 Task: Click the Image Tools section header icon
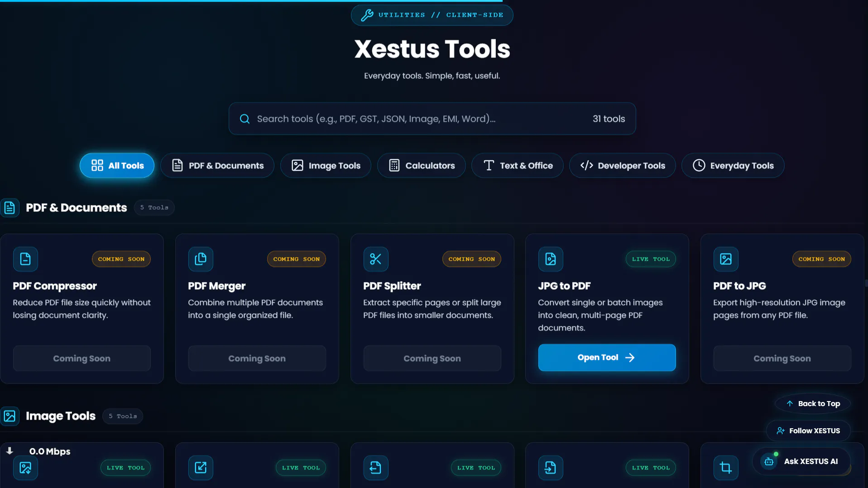click(10, 416)
